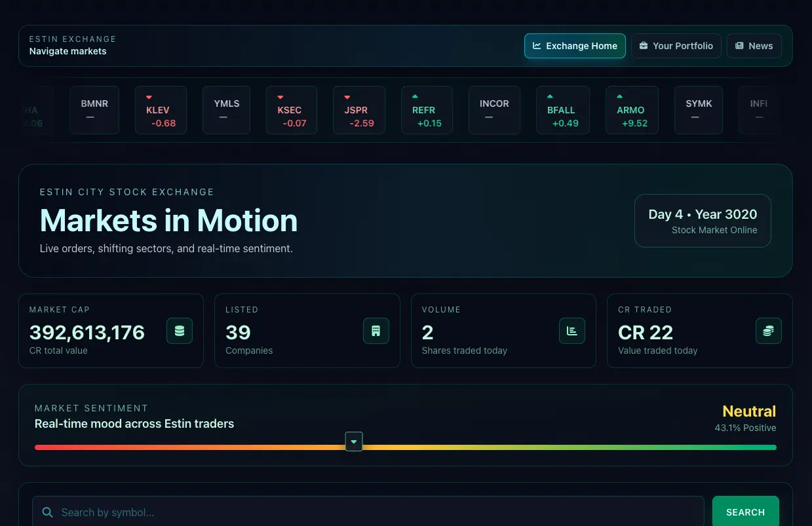Focus the Search by symbol field
This screenshot has height=526, width=812.
click(x=374, y=512)
